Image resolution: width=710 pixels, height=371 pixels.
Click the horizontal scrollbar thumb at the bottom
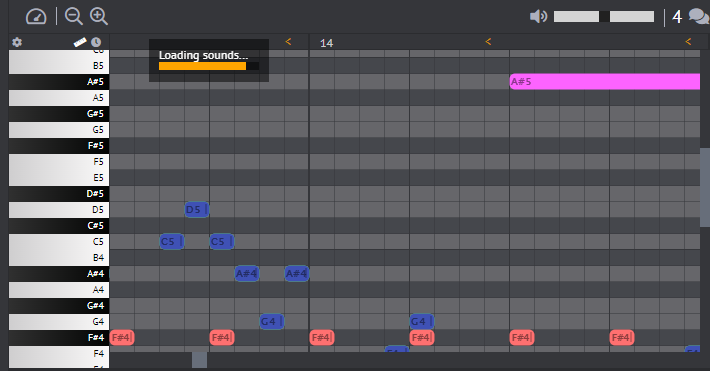pos(199,360)
